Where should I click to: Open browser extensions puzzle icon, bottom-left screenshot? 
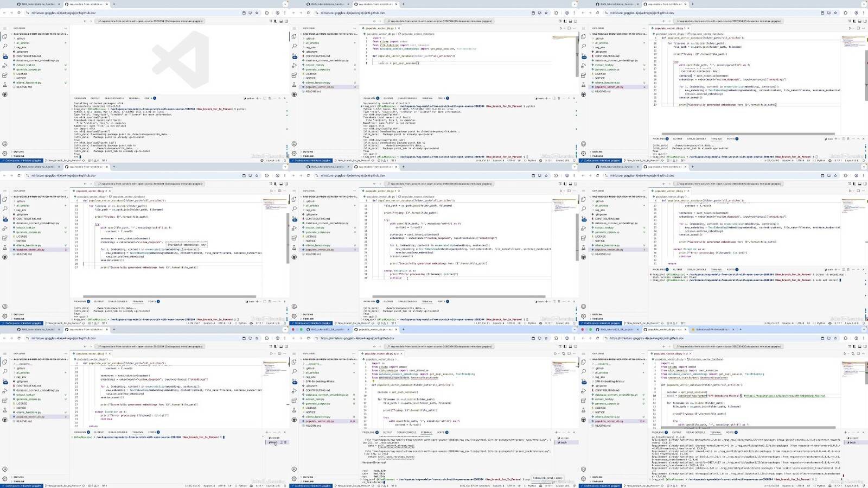(x=267, y=338)
